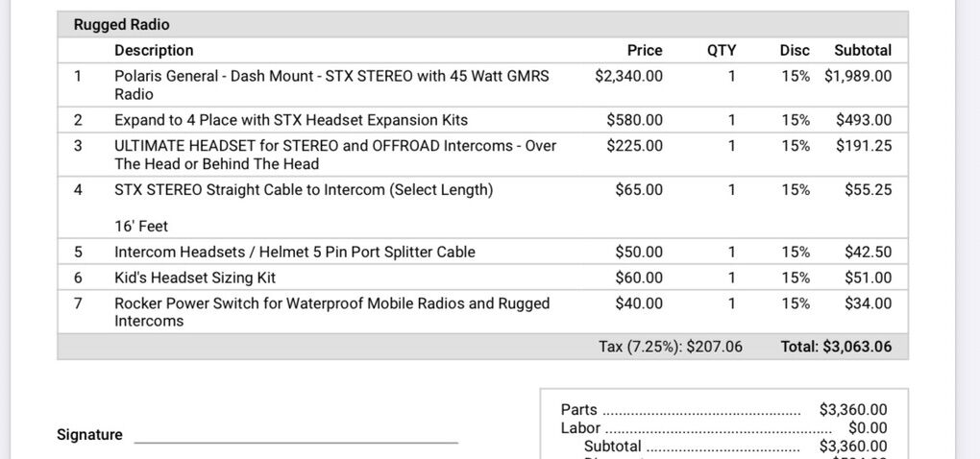
Task: Click the $2,340.00 price value
Action: pyautogui.click(x=629, y=75)
